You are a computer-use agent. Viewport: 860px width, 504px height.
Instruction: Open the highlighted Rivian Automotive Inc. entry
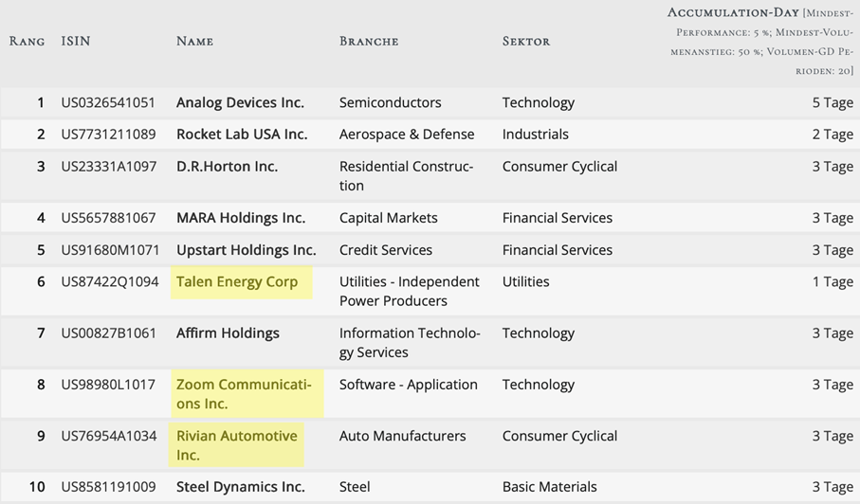pos(237,445)
